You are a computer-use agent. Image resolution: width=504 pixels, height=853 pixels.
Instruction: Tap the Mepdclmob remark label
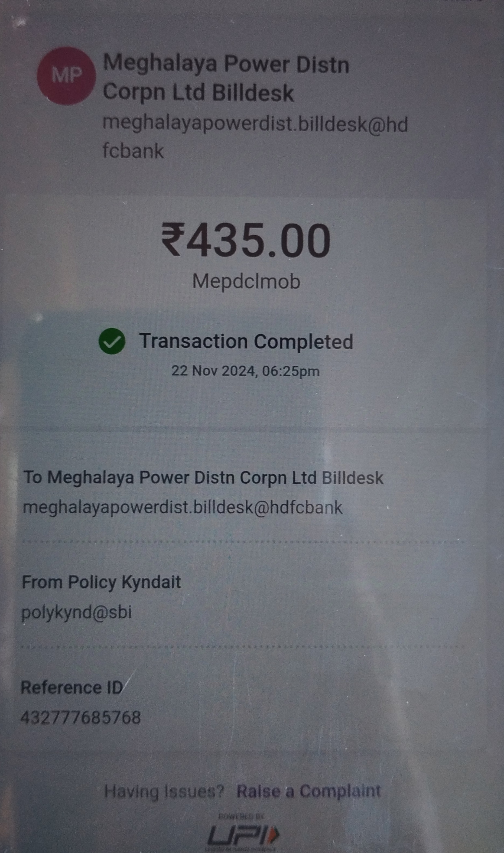(x=246, y=282)
